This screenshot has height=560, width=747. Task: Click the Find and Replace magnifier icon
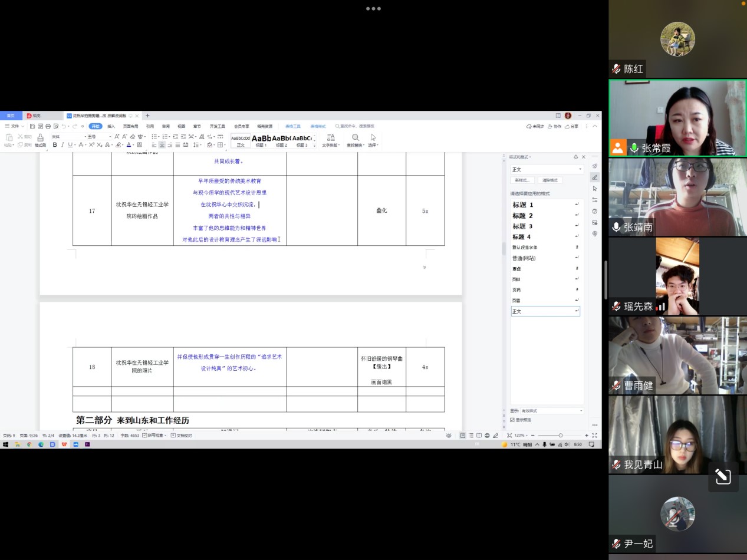(x=356, y=137)
